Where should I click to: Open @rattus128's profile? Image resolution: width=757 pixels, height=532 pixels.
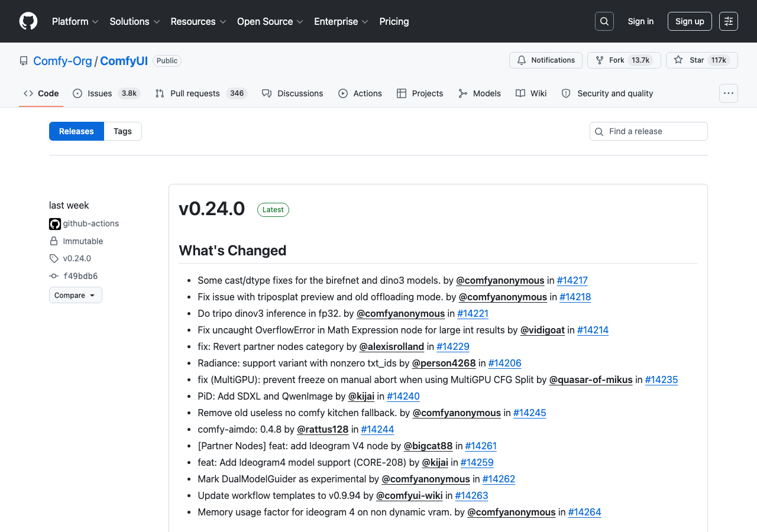[322, 429]
